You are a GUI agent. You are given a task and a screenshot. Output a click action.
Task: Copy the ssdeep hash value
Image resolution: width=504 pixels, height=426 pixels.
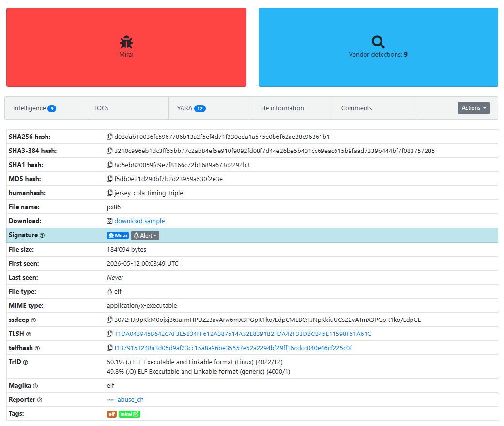click(x=109, y=319)
